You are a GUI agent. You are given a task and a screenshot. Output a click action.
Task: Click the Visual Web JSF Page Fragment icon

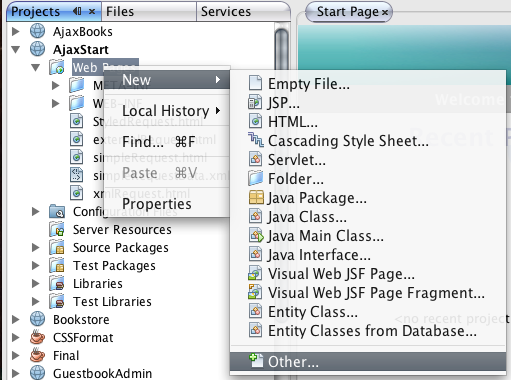[255, 292]
